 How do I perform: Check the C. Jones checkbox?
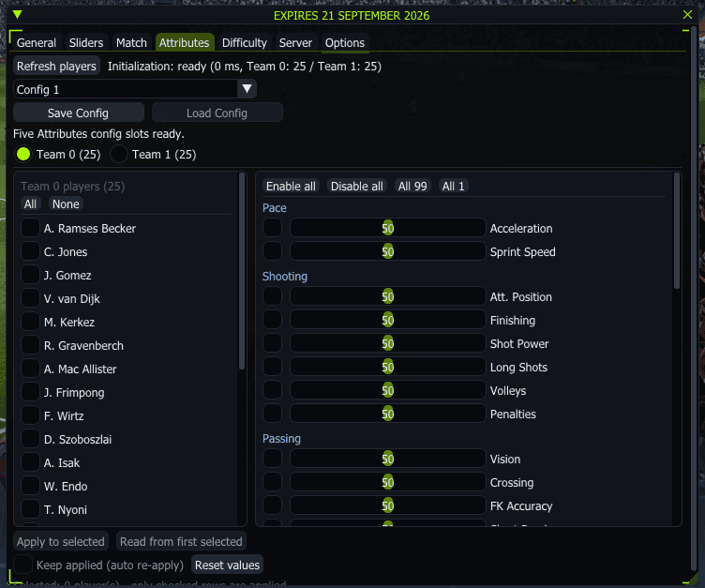pyautogui.click(x=30, y=251)
